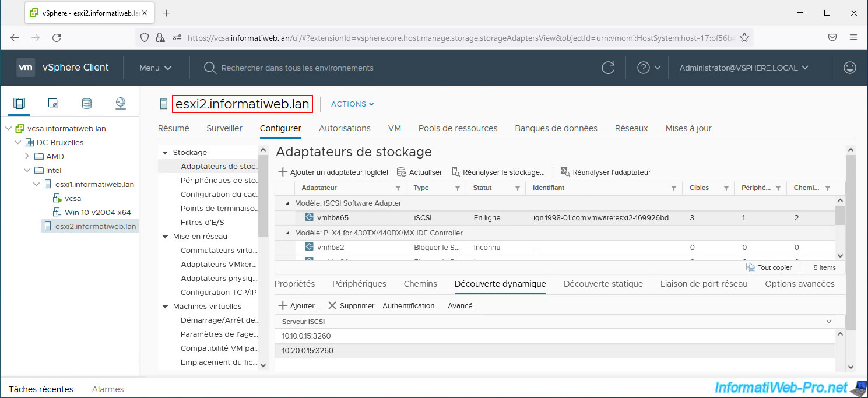Screen dimensions: 868x398
Task: Open the help question mark menu
Action: (x=648, y=68)
